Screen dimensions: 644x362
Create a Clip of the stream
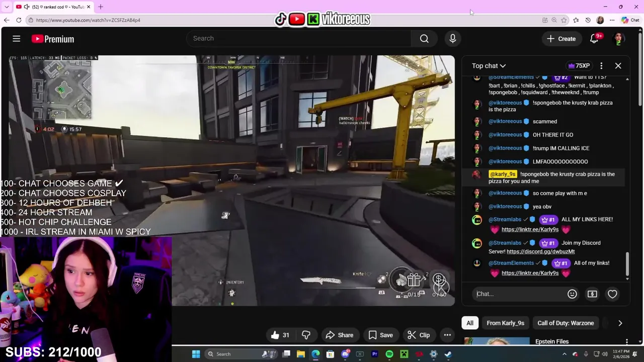click(419, 335)
